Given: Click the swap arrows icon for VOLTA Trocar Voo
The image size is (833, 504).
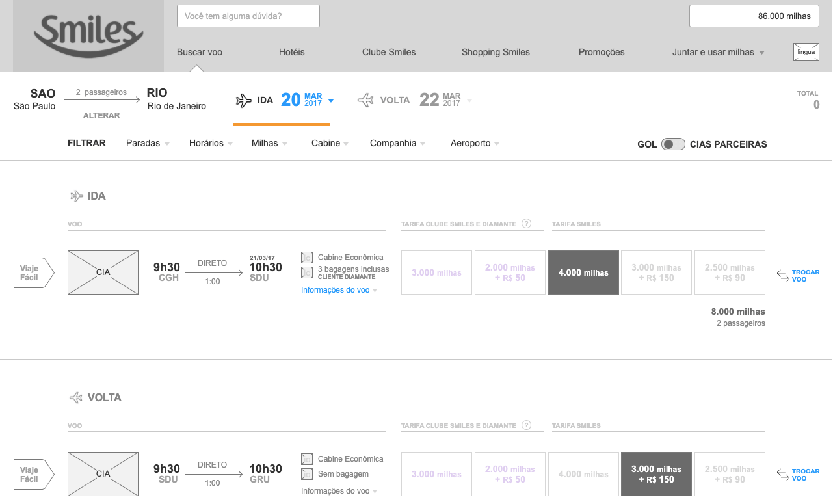Looking at the screenshot, I should [x=783, y=475].
